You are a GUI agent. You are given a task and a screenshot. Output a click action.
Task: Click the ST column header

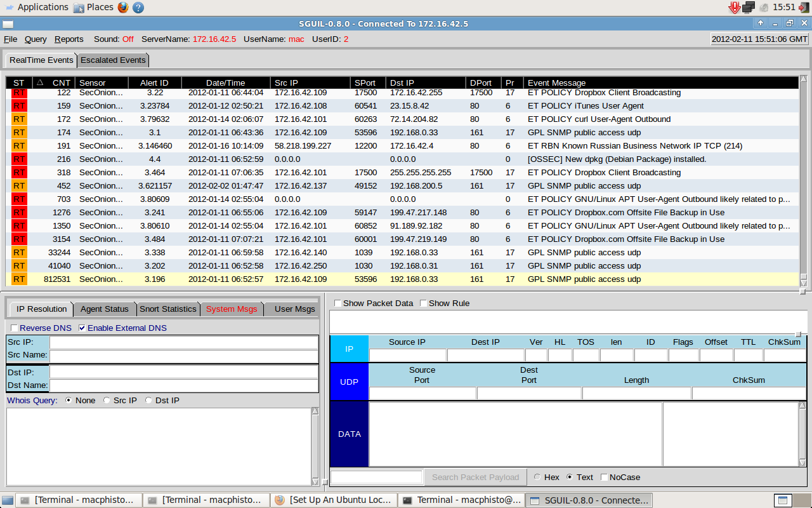click(19, 83)
